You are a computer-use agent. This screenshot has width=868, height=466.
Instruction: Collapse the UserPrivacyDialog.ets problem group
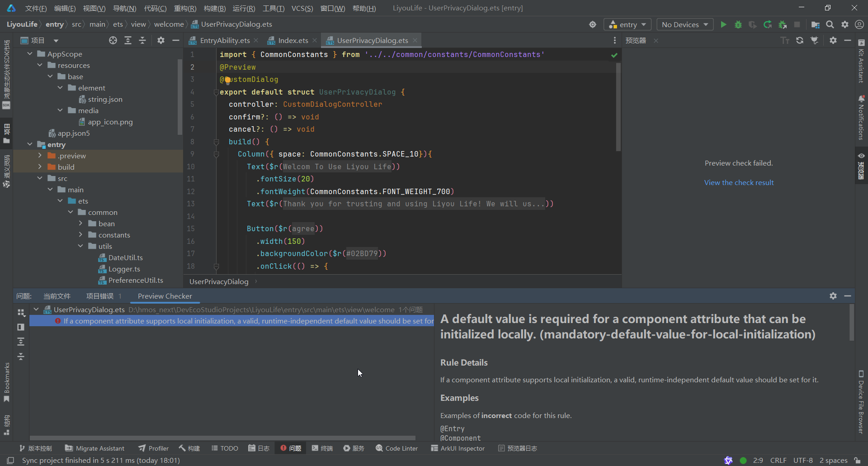[36, 309]
